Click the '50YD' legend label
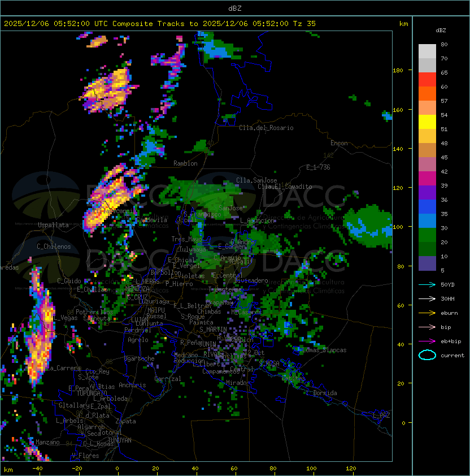The height and width of the screenshot is (476, 470). pos(447,285)
